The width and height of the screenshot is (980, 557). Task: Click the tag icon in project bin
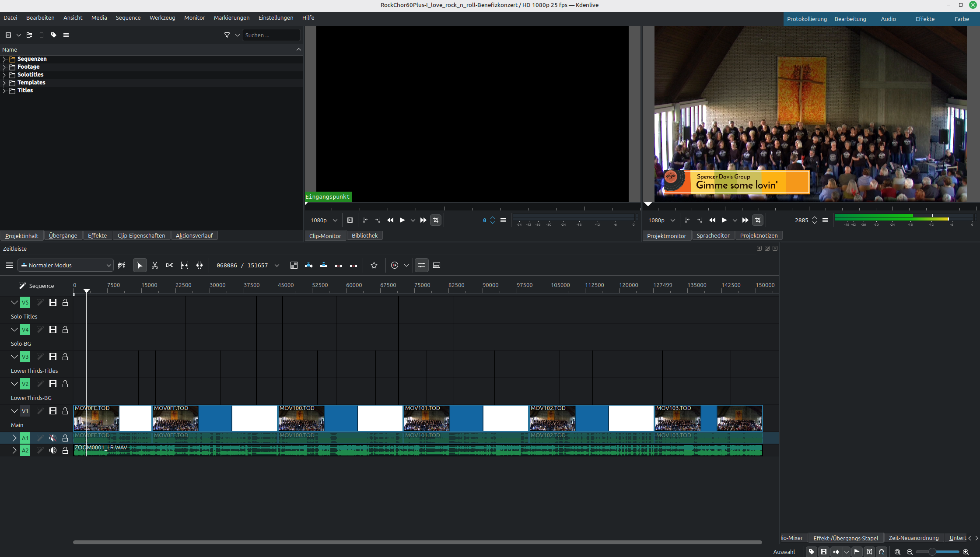[54, 35]
